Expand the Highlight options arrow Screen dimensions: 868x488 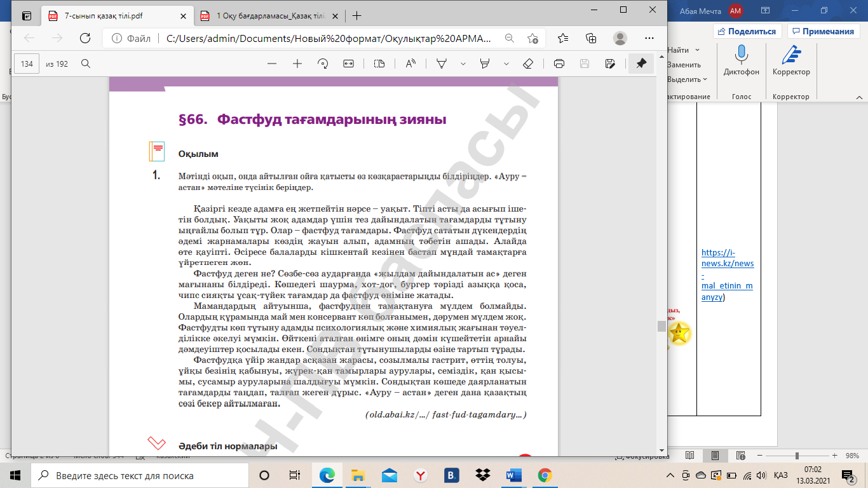tap(506, 64)
